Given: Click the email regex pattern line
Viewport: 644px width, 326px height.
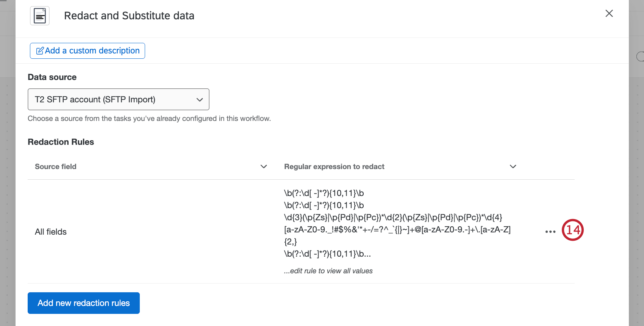Looking at the screenshot, I should pyautogui.click(x=397, y=229).
